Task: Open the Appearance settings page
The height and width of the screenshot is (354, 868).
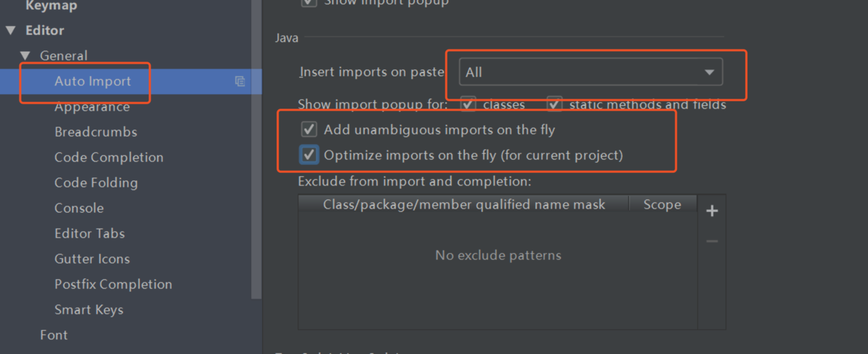Action: (92, 107)
